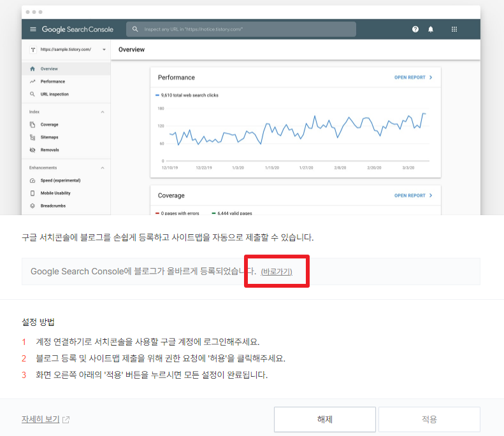Click the '9,610 total web search clicks' legend
This screenshot has width=504, height=436.
coord(187,95)
